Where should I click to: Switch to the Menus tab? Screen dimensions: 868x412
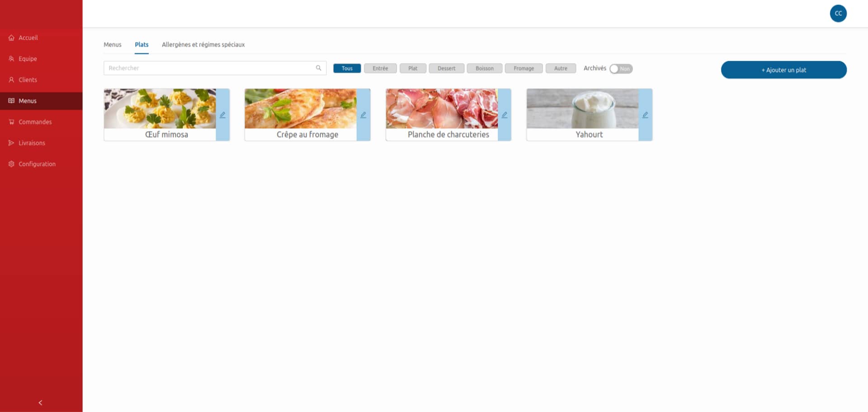113,45
